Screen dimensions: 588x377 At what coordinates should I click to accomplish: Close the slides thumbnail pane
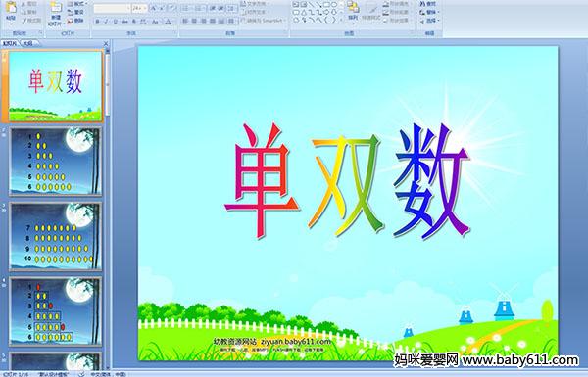pyautogui.click(x=106, y=43)
